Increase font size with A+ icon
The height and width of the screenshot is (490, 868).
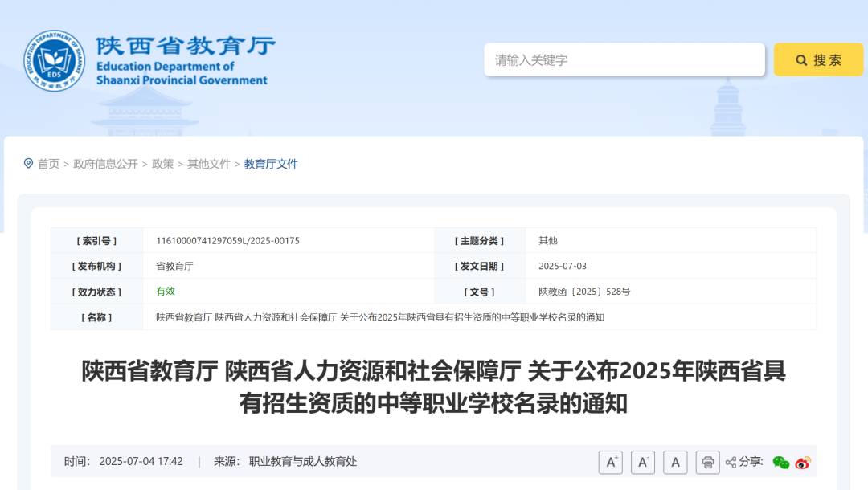612,462
